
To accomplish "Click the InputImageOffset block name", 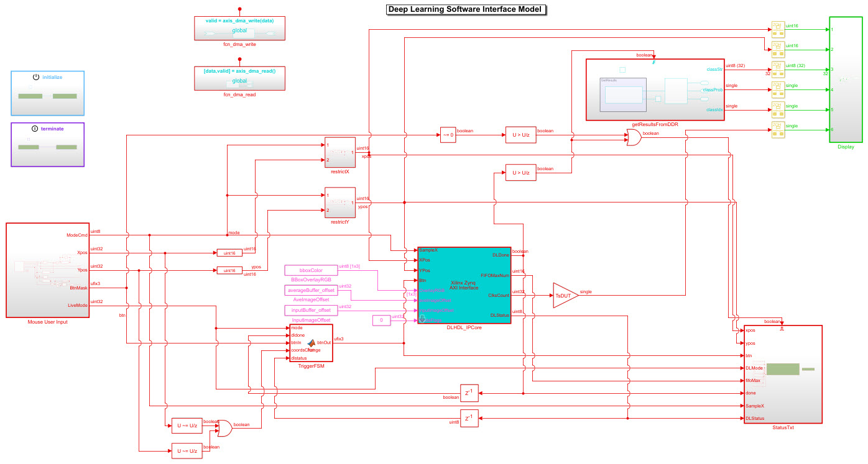I will [311, 320].
